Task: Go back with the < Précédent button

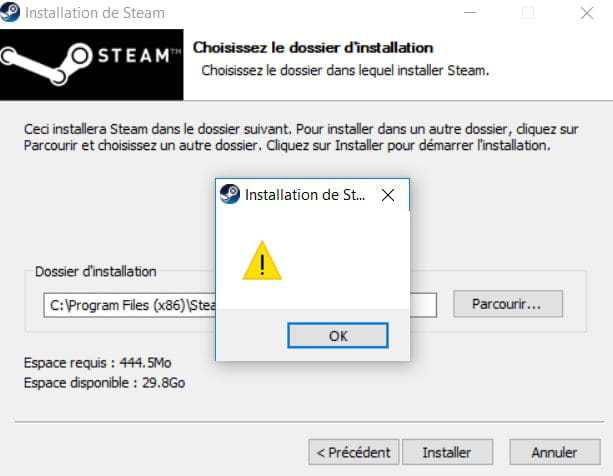Action: [353, 452]
